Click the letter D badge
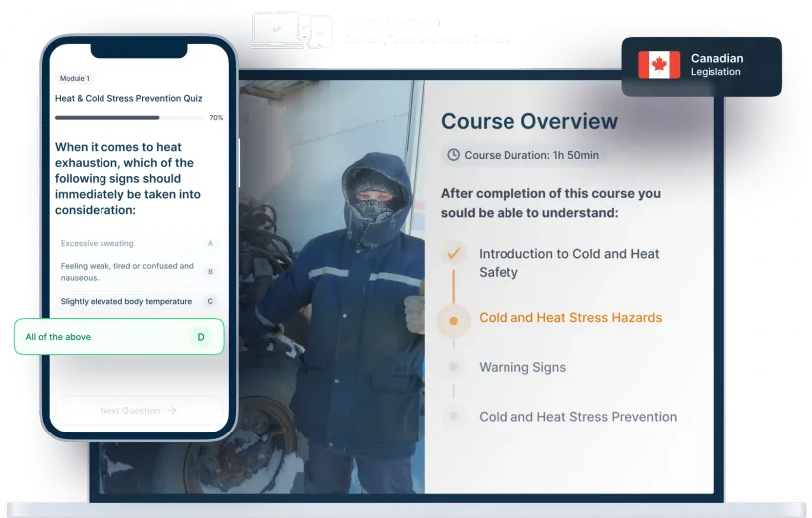The height and width of the screenshot is (518, 812). (x=201, y=337)
